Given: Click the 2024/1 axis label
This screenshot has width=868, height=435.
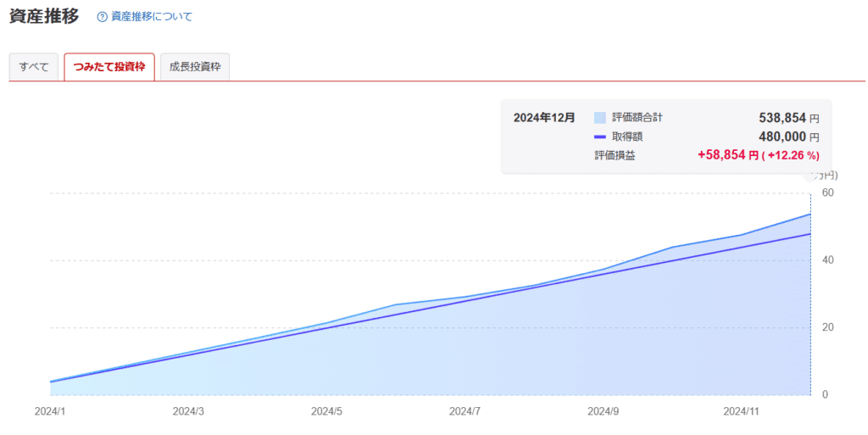Looking at the screenshot, I should pyautogui.click(x=50, y=412).
